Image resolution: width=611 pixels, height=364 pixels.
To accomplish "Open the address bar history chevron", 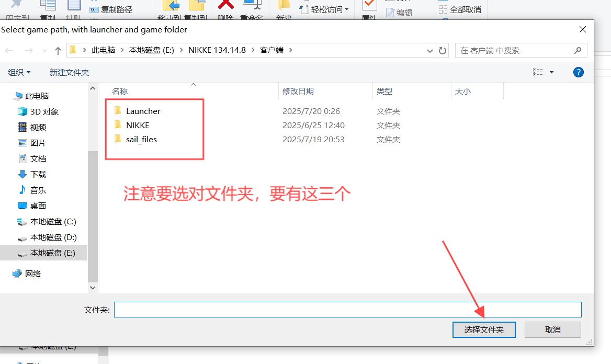I will [429, 50].
